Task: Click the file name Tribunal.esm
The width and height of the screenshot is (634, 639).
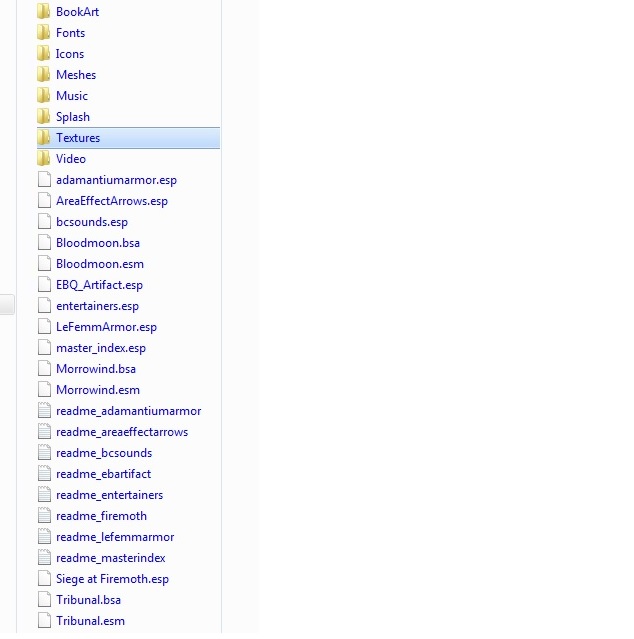Action: tap(90, 621)
